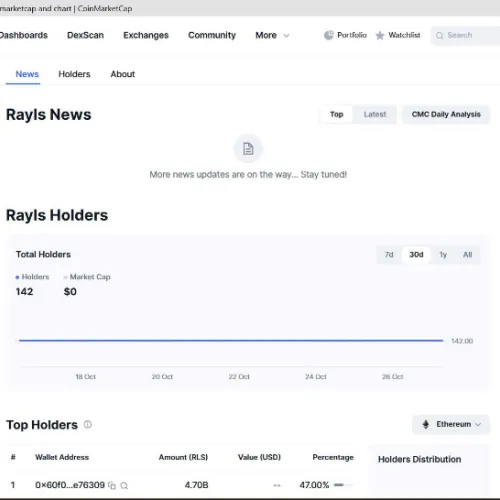Select the 7d holders timeframe

[x=389, y=255]
